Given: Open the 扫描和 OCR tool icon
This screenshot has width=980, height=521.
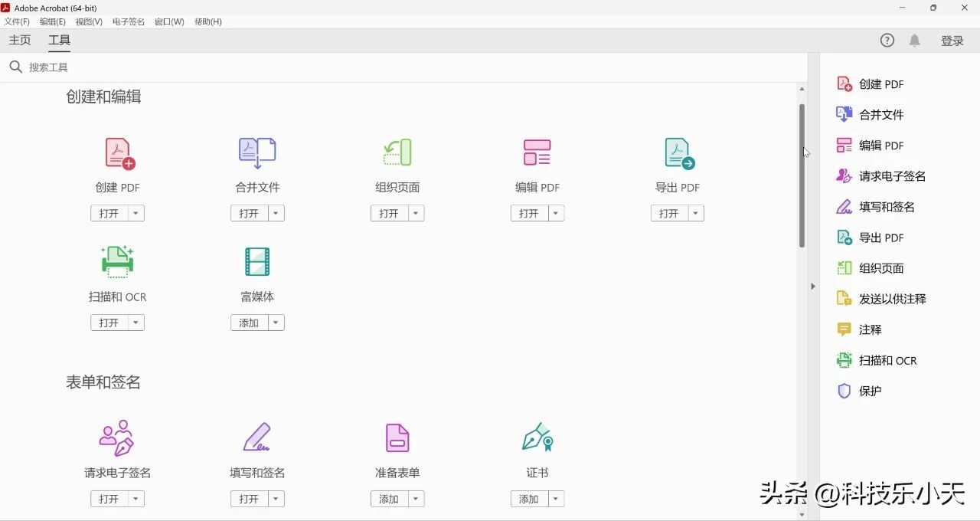Looking at the screenshot, I should tap(117, 262).
